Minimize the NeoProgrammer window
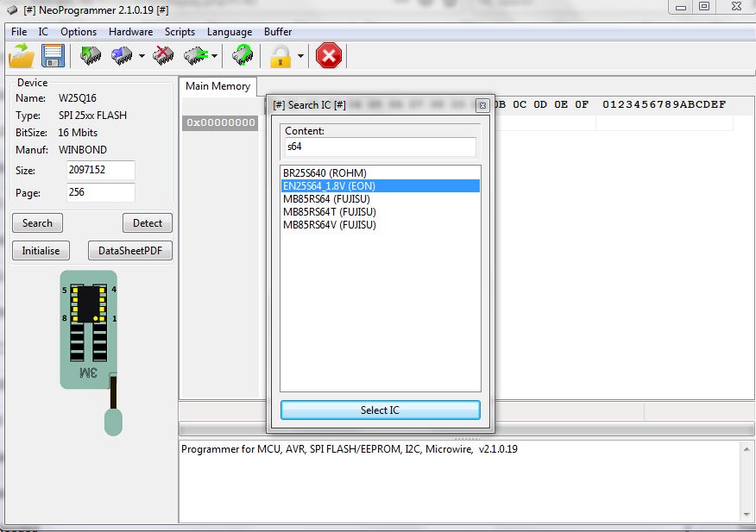Viewport: 756px width, 532px height. click(681, 7)
